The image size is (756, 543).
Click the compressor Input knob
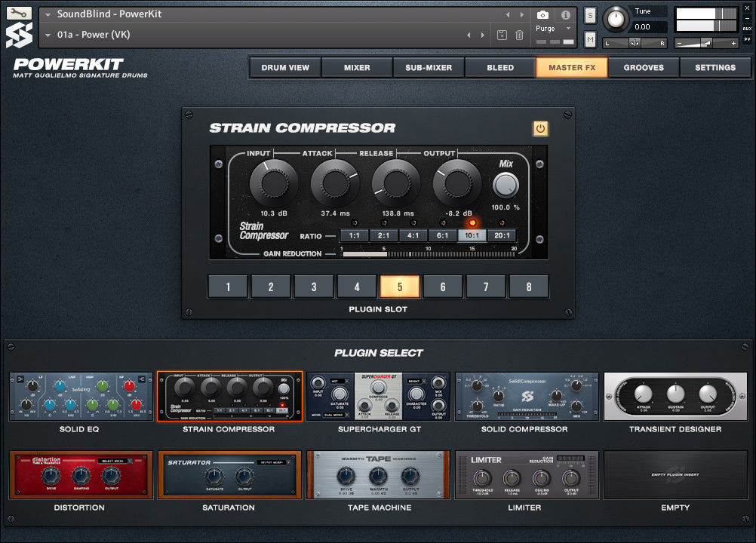pyautogui.click(x=274, y=183)
